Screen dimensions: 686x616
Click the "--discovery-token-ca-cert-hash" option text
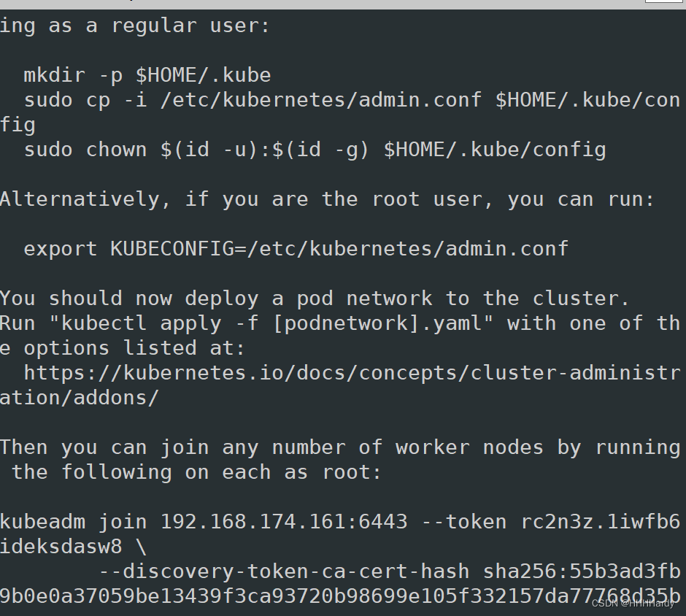(283, 571)
